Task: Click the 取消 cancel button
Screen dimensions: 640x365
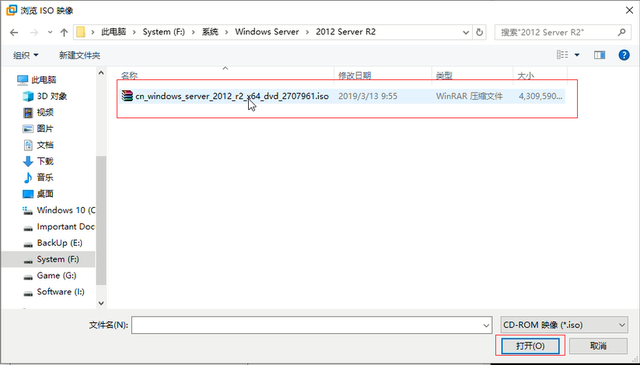Action: 598,346
